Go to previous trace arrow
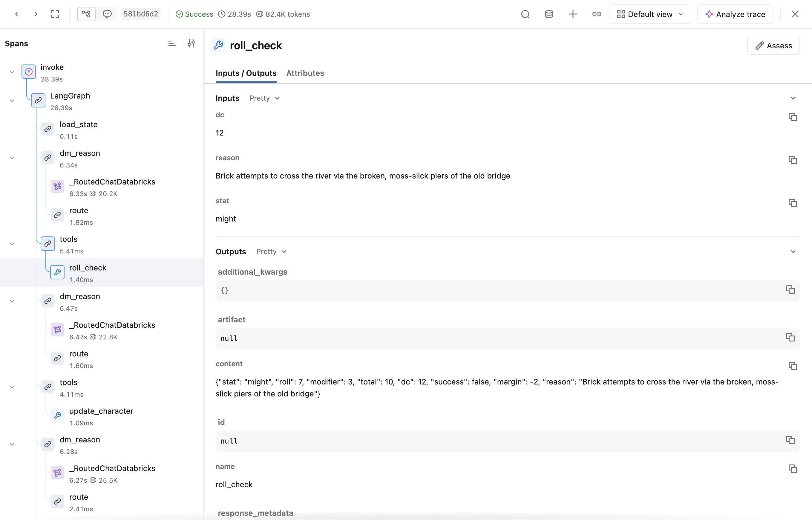Screen dimensions: 812x520 (x=16, y=14)
